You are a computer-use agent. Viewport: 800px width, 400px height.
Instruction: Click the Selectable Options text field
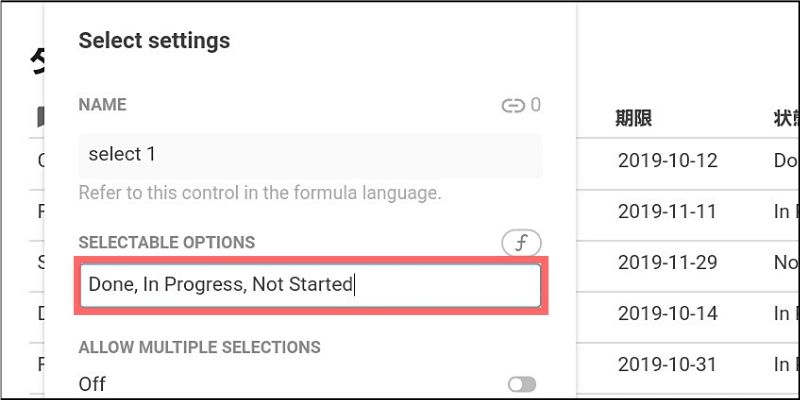pyautogui.click(x=310, y=285)
